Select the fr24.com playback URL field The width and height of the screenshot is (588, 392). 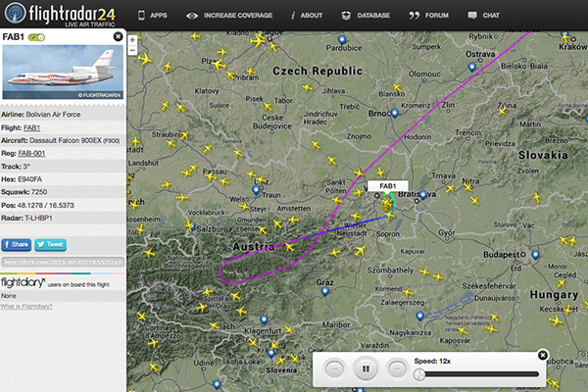63,262
